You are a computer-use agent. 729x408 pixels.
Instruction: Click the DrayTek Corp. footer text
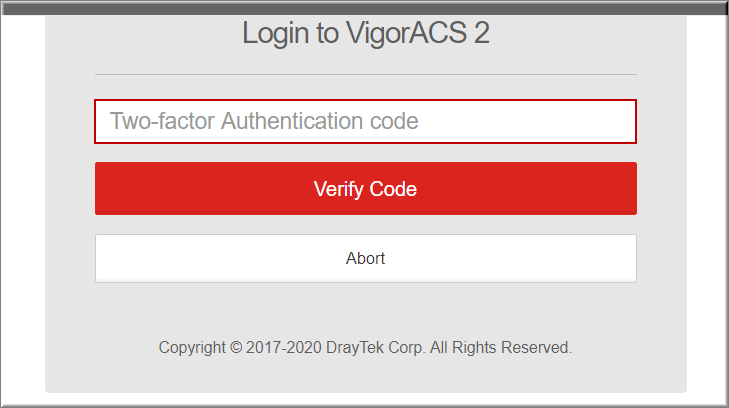point(376,348)
